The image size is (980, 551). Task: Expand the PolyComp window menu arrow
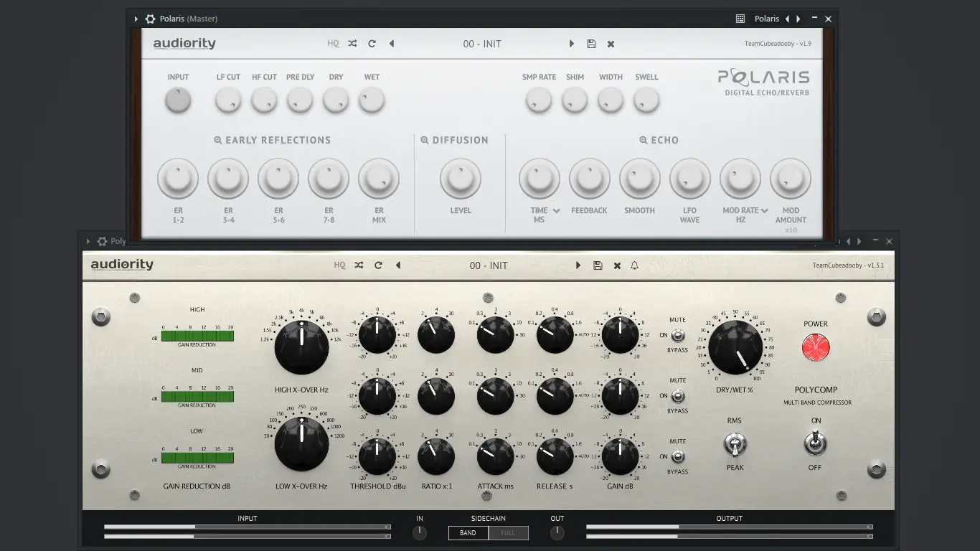(88, 242)
